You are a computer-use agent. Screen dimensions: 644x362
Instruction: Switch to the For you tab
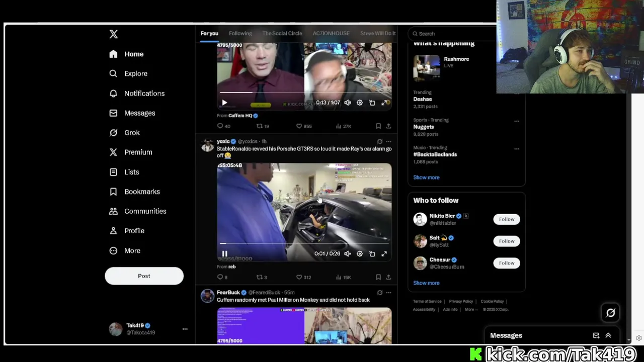[209, 33]
